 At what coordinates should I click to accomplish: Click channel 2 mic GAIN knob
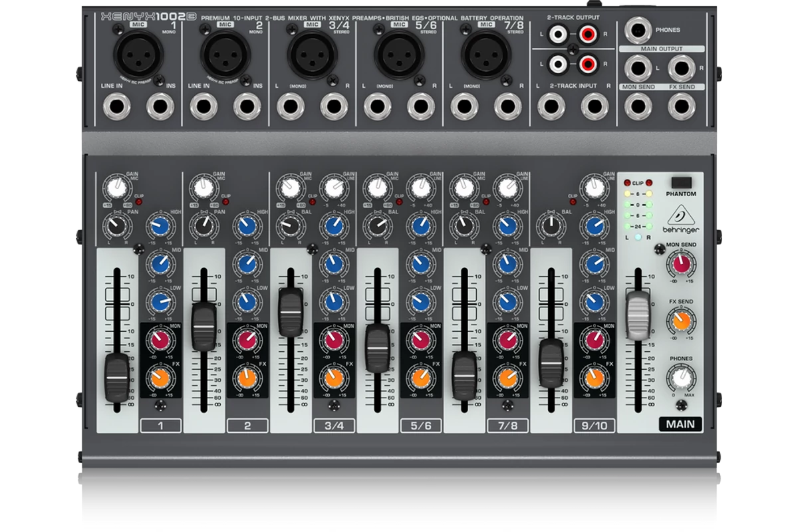click(x=203, y=187)
